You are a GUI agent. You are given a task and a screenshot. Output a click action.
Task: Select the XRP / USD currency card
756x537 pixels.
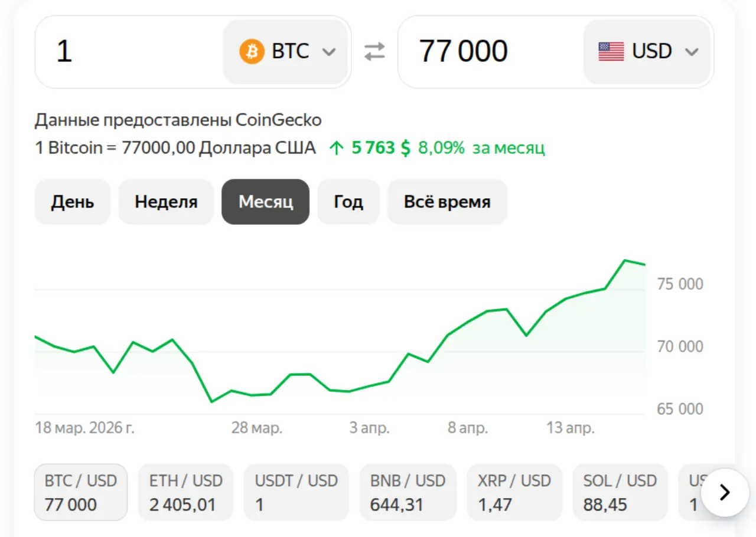pos(514,492)
